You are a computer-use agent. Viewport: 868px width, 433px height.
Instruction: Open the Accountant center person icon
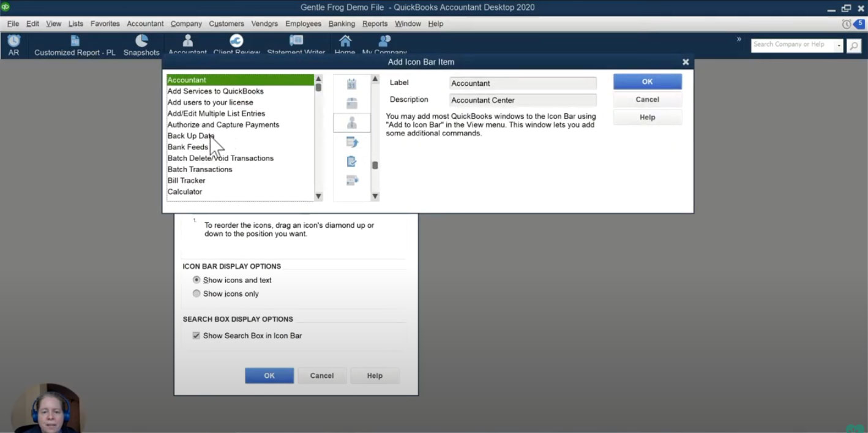(187, 40)
